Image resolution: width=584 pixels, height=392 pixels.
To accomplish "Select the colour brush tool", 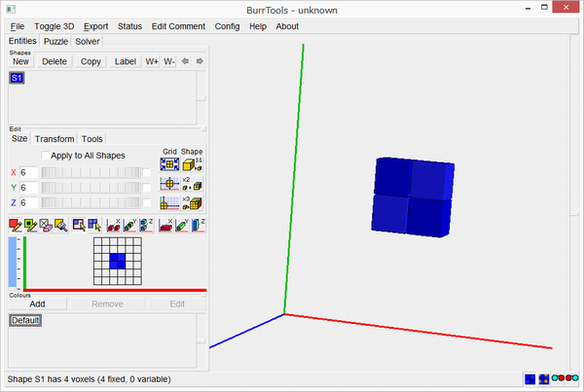I will click(x=61, y=226).
